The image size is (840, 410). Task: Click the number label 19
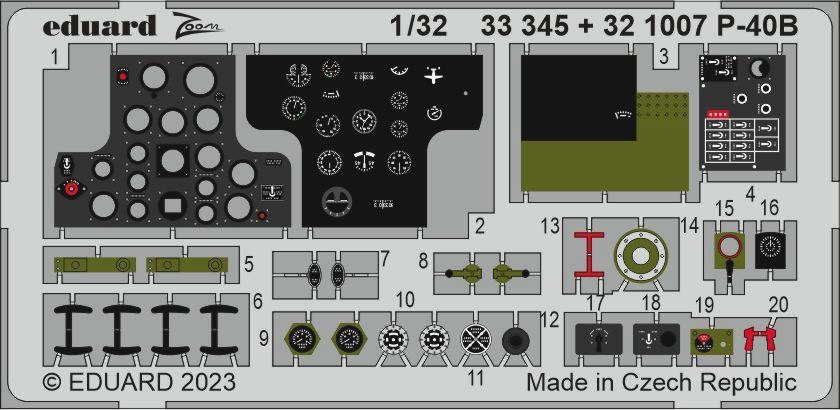[704, 305]
